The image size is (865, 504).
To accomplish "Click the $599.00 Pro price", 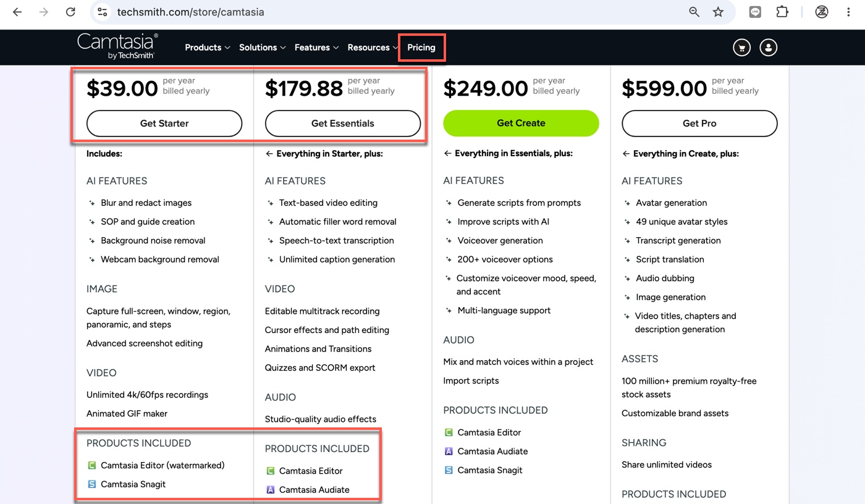I will point(664,88).
